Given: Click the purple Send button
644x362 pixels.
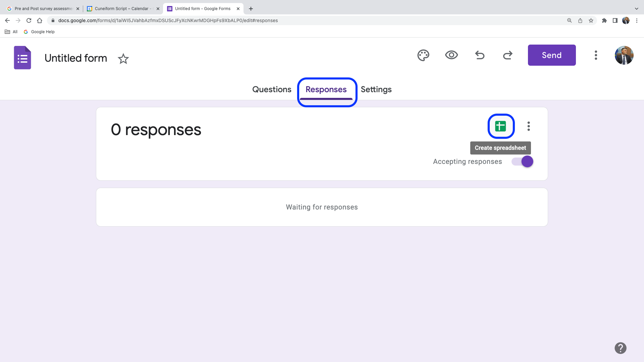Looking at the screenshot, I should point(551,55).
